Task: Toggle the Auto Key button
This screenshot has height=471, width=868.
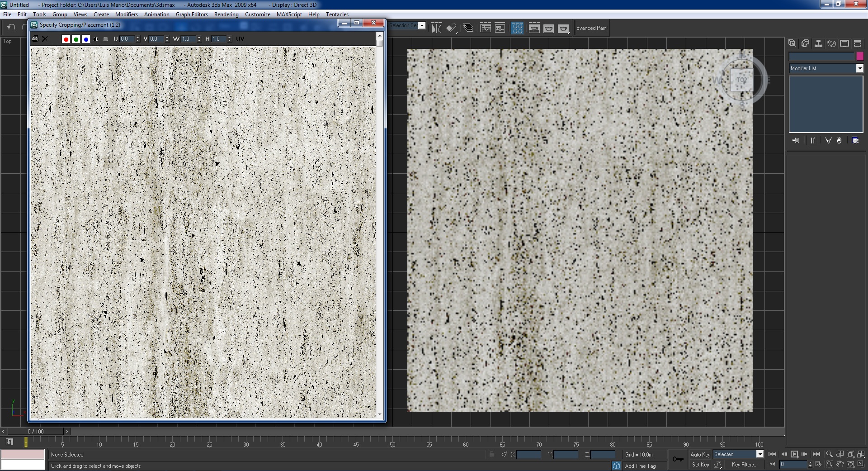Action: (x=700, y=454)
